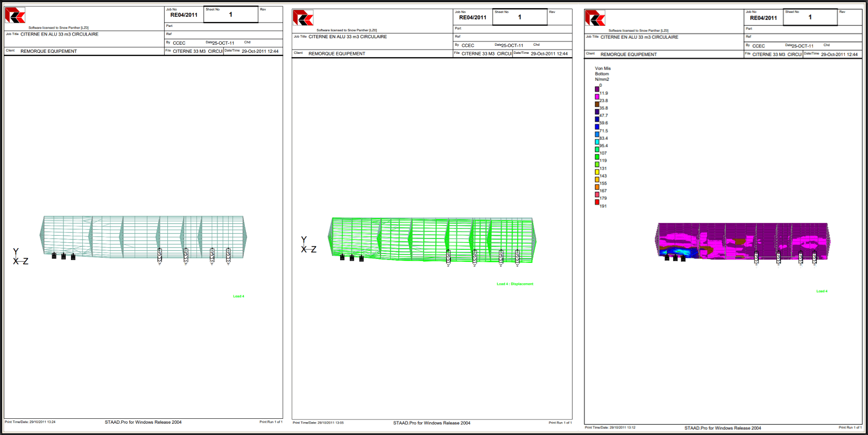Click the yellow legend swatch above 143
Image resolution: width=868 pixels, height=435 pixels.
coord(597,172)
